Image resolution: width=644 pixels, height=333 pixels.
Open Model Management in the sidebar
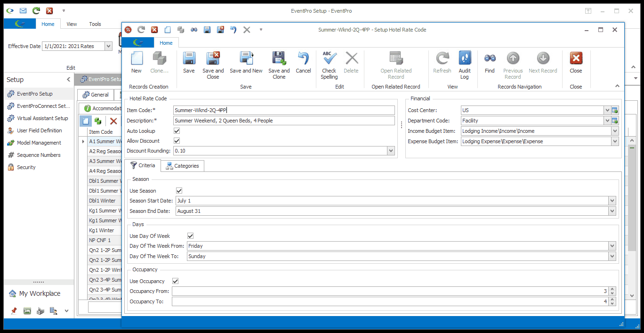tap(39, 143)
